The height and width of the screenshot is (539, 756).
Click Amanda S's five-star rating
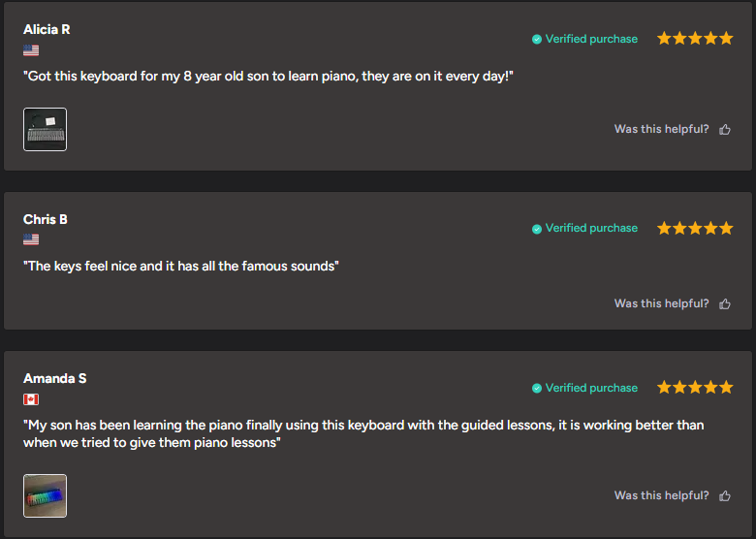pyautogui.click(x=695, y=388)
